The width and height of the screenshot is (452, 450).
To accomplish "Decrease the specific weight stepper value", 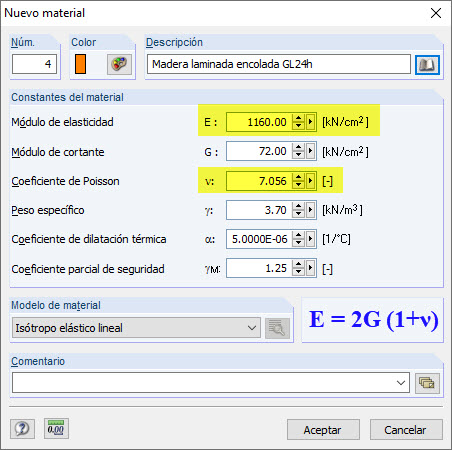I will 298,214.
